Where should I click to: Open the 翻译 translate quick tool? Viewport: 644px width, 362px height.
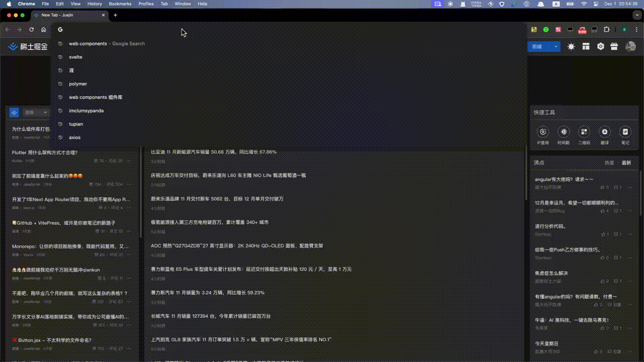(604, 132)
